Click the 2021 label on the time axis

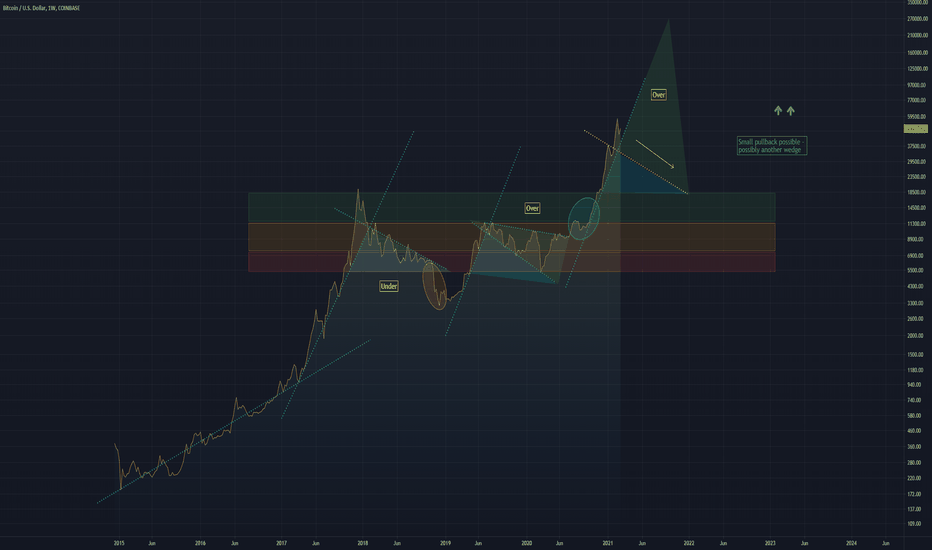pyautogui.click(x=607, y=543)
